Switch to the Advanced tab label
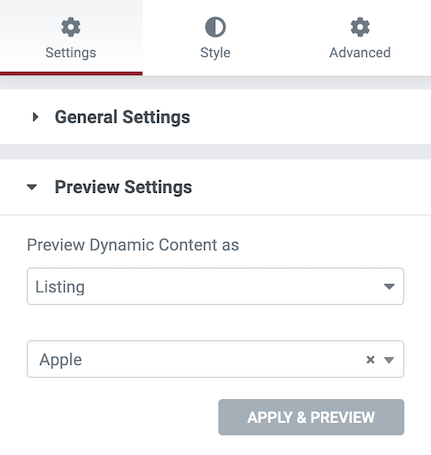The height and width of the screenshot is (455, 431). pyautogui.click(x=360, y=53)
